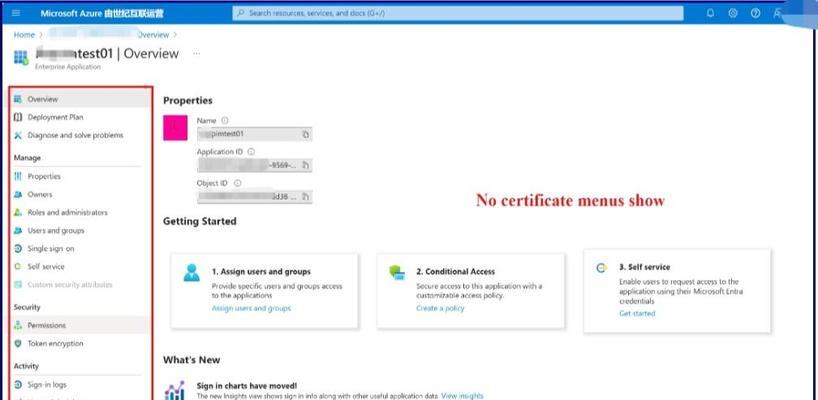The width and height of the screenshot is (818, 400).
Task: Click the Sign-in logs icon
Action: point(18,385)
